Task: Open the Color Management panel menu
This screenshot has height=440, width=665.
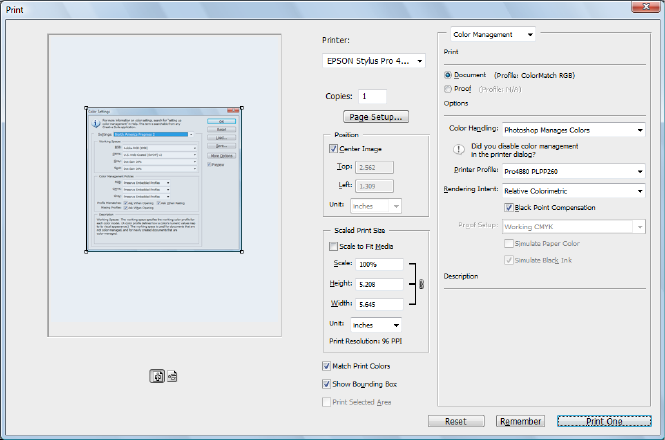Action: click(493, 34)
